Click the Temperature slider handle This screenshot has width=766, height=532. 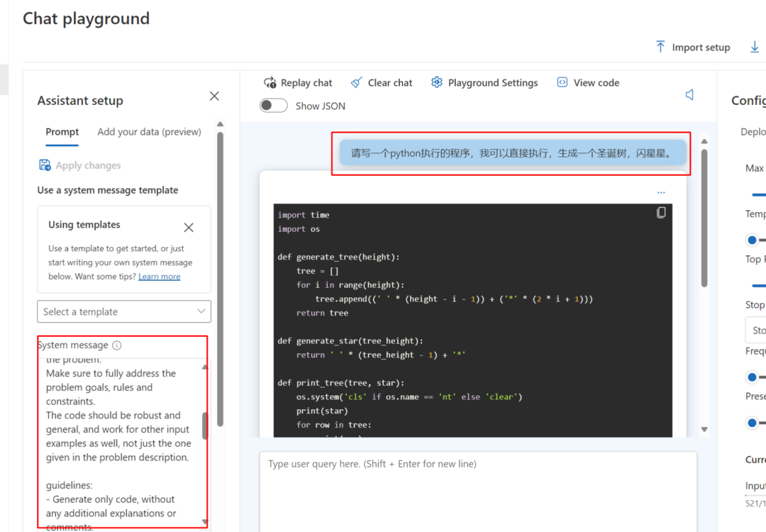[753, 240]
